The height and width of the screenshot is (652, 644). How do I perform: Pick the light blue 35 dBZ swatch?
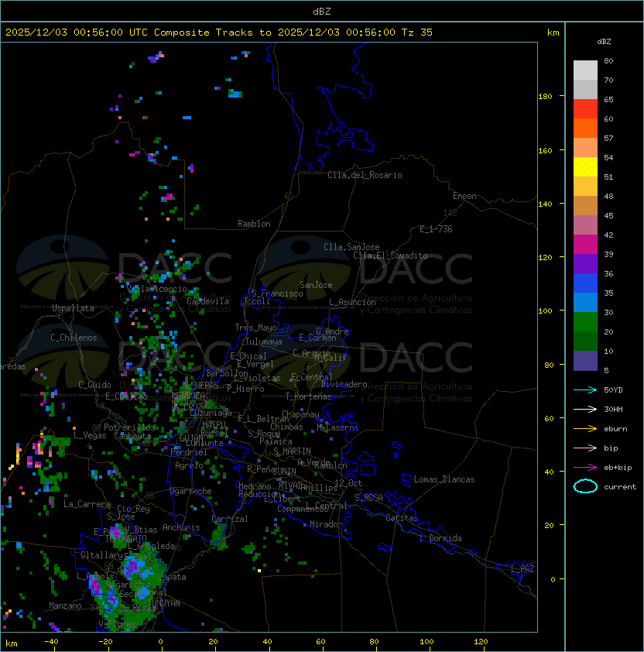[585, 302]
